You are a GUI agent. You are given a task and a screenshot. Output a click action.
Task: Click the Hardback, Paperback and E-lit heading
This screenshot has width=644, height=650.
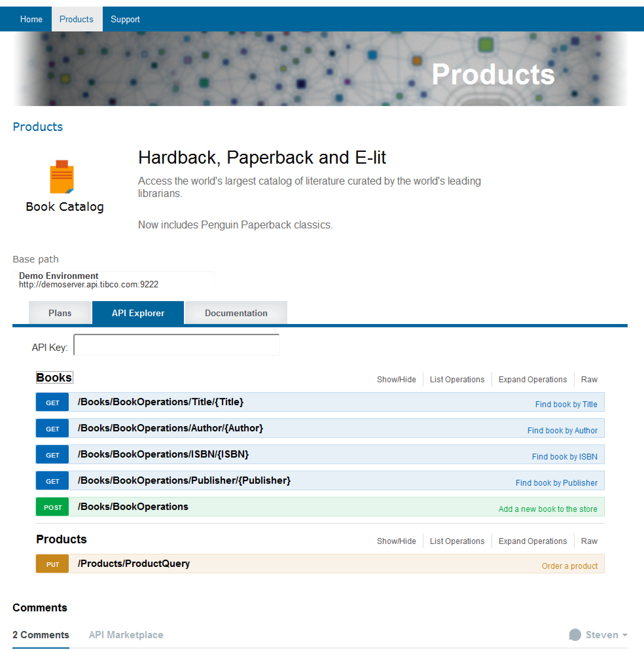pyautogui.click(x=262, y=157)
